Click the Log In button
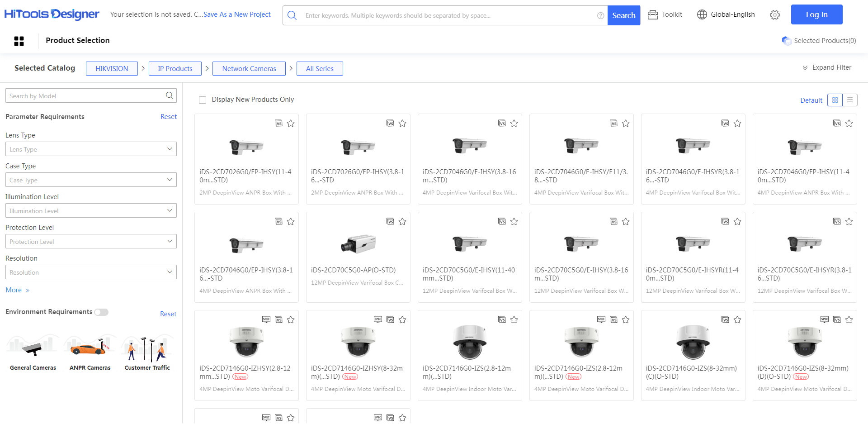 pos(816,14)
